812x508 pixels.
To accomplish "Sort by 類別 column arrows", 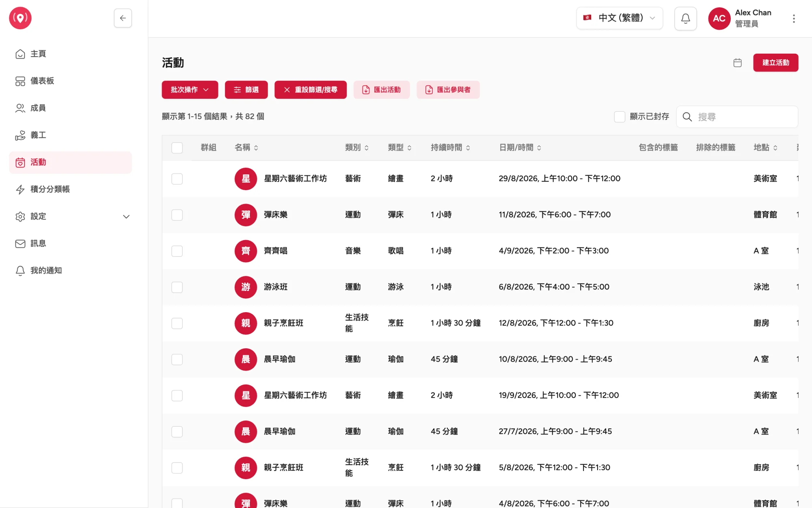I will click(367, 148).
